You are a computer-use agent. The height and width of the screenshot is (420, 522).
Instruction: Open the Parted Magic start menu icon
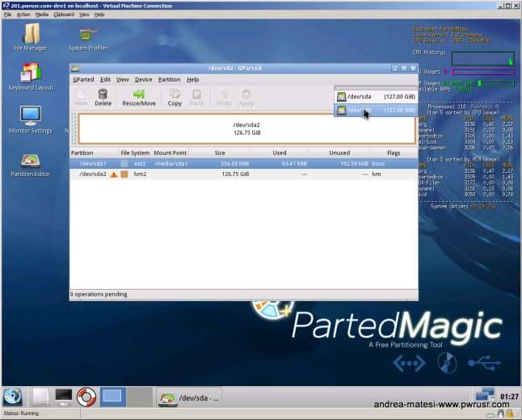(12, 397)
